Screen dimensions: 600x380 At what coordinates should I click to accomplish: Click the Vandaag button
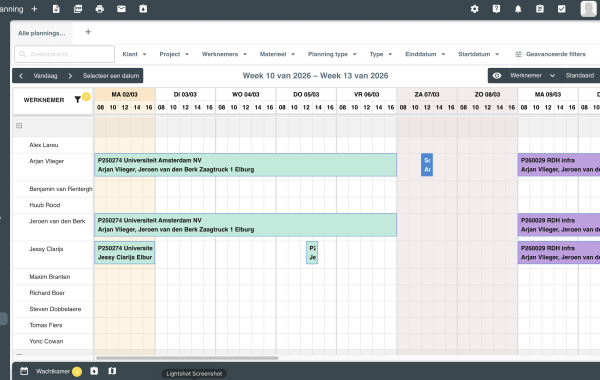[x=45, y=76]
